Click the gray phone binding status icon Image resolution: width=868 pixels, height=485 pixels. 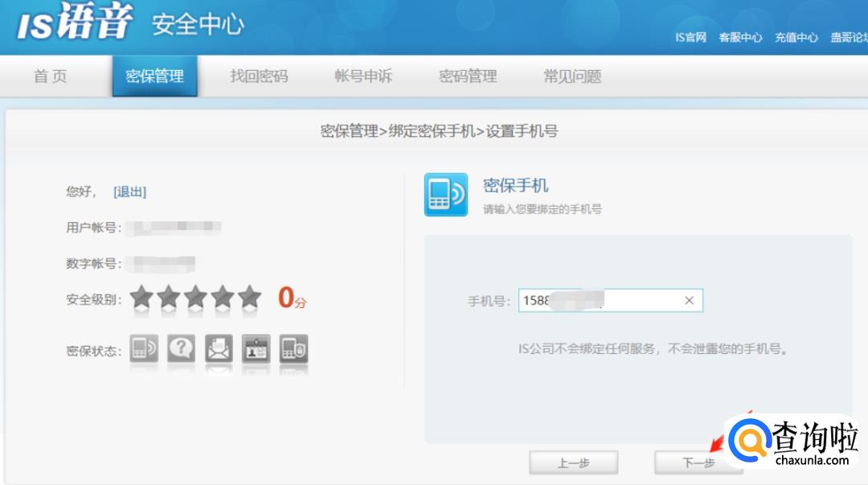[x=144, y=349]
